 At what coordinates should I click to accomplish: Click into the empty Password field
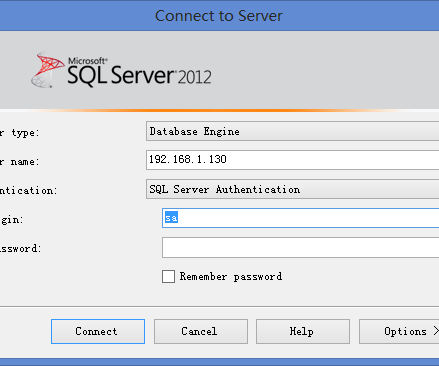(300, 247)
